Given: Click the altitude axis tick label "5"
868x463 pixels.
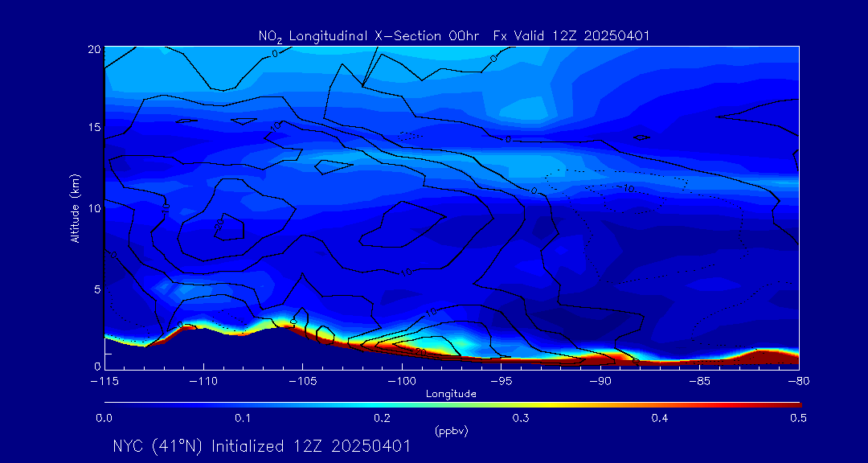Looking at the screenshot, I should tap(96, 289).
